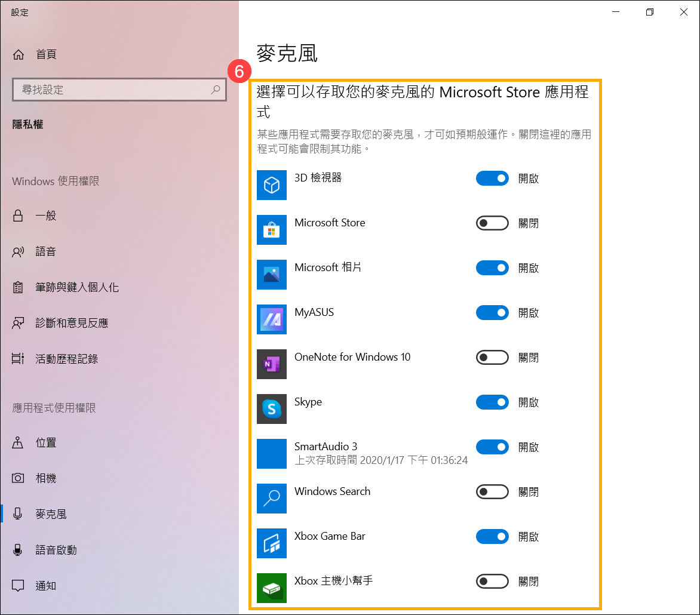700x615 pixels.
Task: Click the timeline icon for 活動歷程記錄
Action: click(18, 358)
